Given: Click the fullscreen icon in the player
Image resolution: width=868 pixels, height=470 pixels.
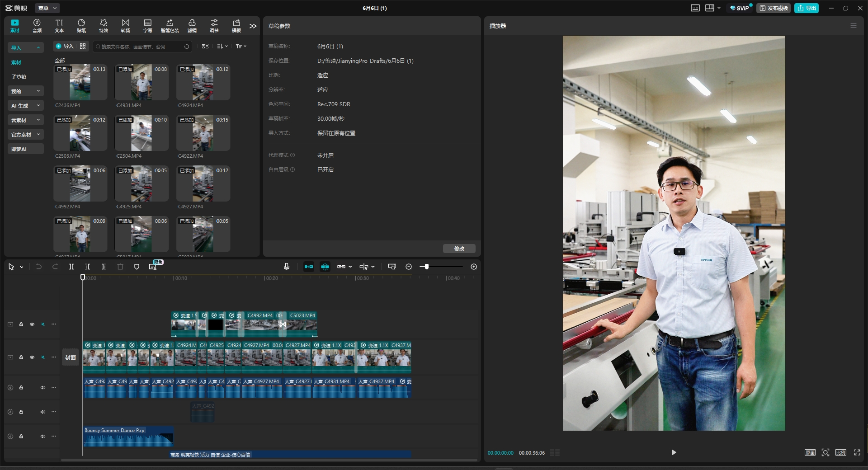Looking at the screenshot, I should click(x=857, y=452).
